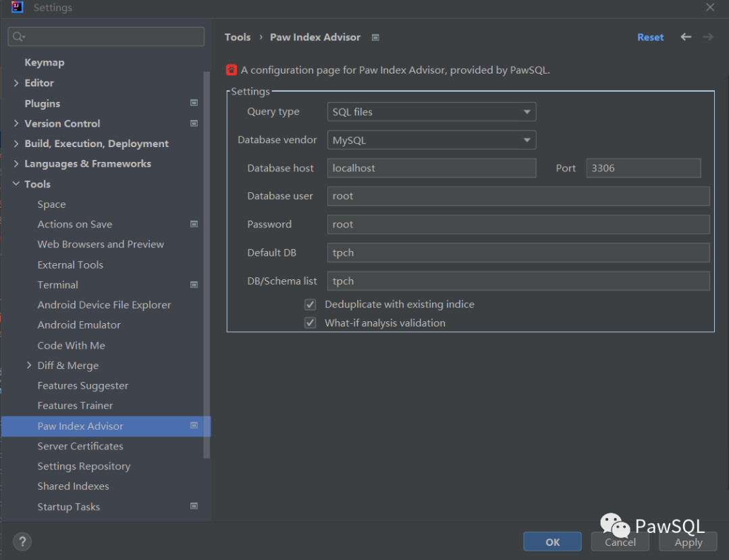Image resolution: width=729 pixels, height=560 pixels.
Task: Open Server Certificates settings
Action: tap(80, 446)
